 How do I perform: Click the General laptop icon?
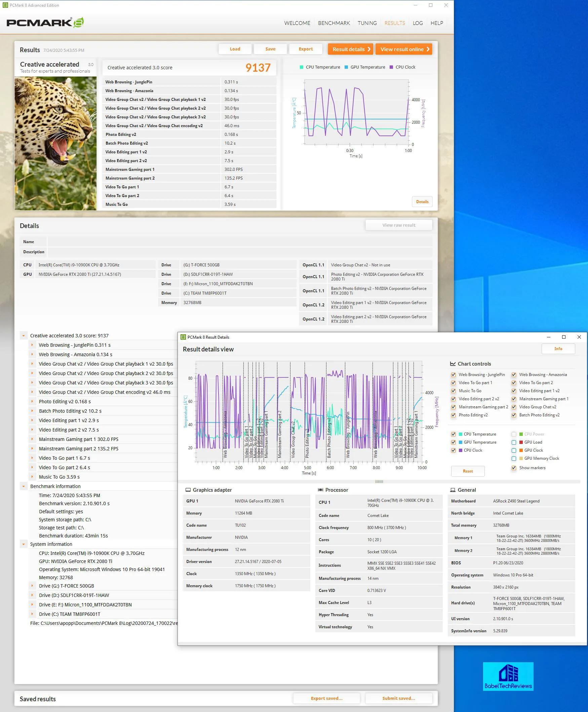tap(453, 490)
